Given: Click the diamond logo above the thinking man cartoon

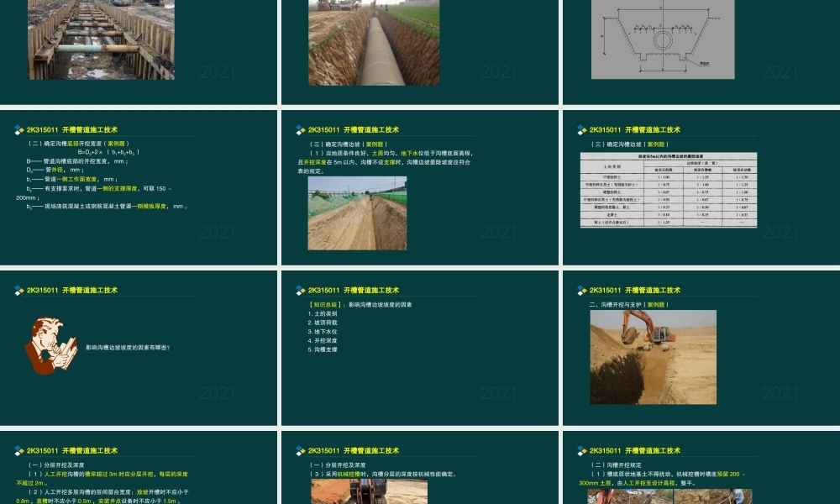Looking at the screenshot, I should click(x=19, y=291).
